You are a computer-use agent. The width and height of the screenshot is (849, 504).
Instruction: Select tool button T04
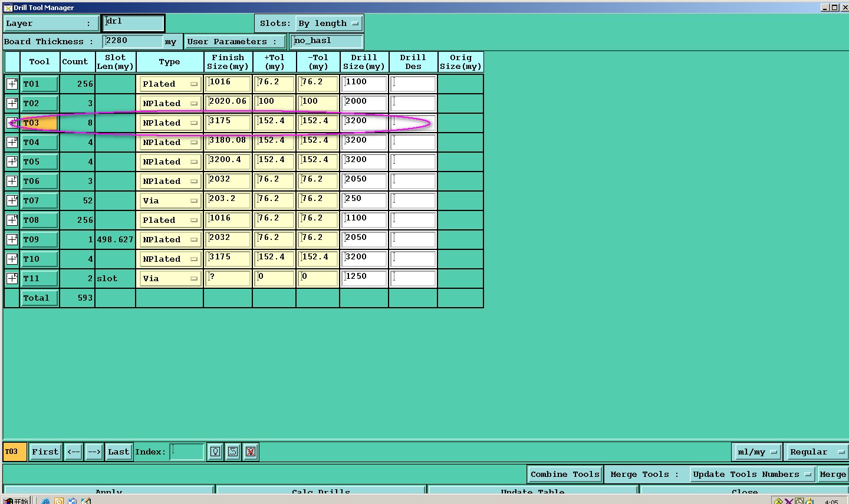click(40, 142)
